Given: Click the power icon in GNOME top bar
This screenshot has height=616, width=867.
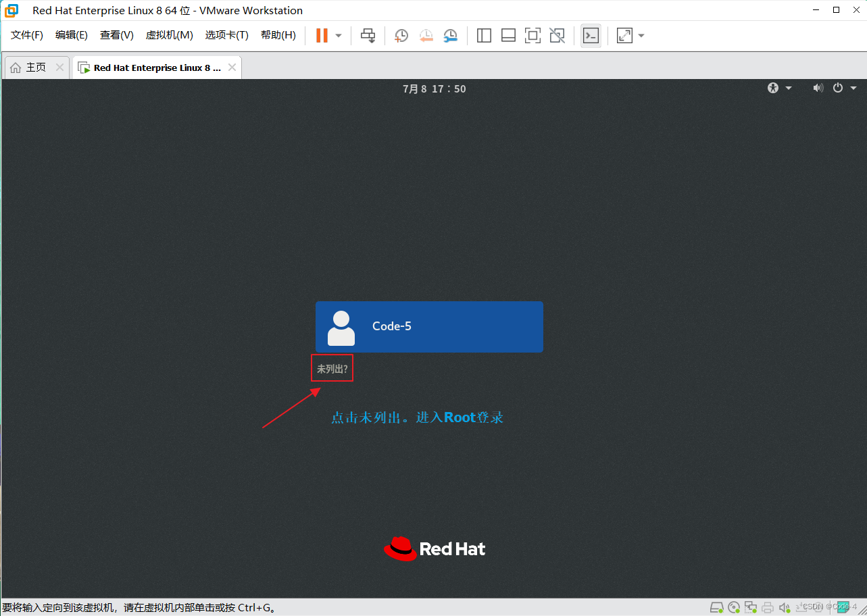Looking at the screenshot, I should click(838, 88).
